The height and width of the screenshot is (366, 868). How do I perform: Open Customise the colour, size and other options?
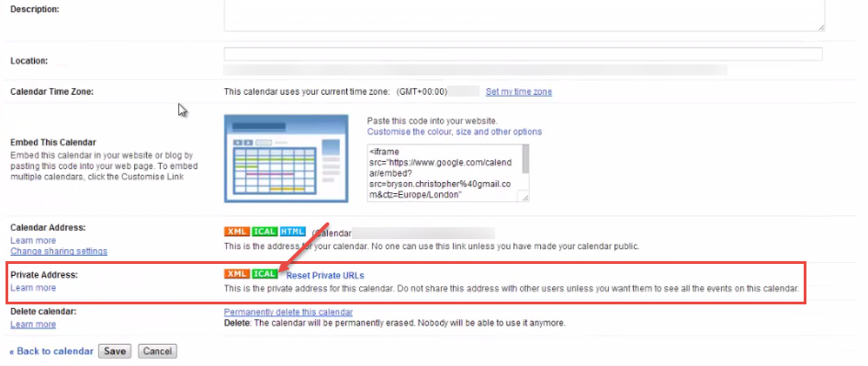tap(455, 132)
